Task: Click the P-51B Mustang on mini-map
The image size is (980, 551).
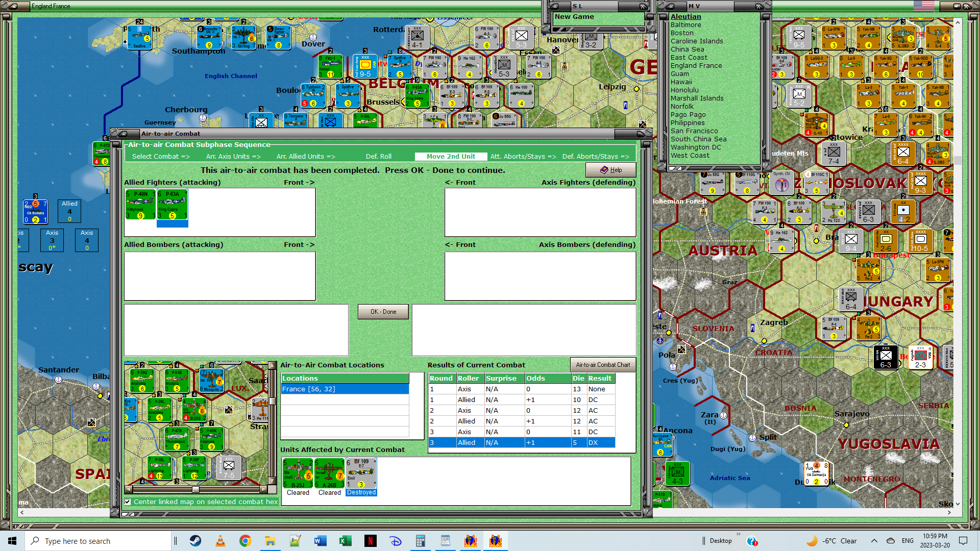Action: coord(177,381)
